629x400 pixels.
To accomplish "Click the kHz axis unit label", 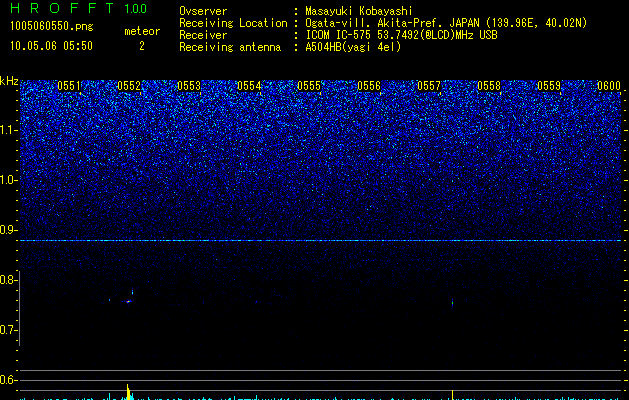I will (x=9, y=81).
